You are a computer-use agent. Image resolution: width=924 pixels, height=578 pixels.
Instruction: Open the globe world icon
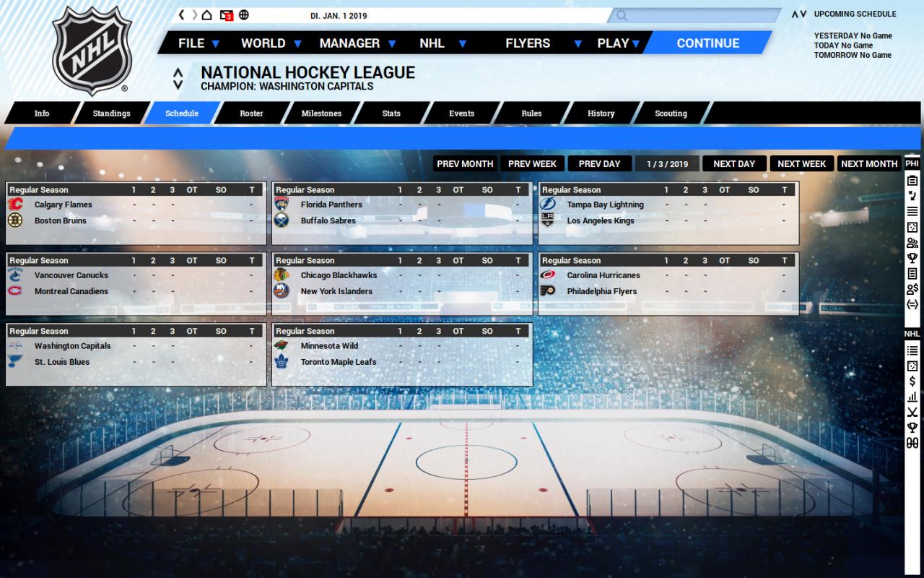(243, 14)
